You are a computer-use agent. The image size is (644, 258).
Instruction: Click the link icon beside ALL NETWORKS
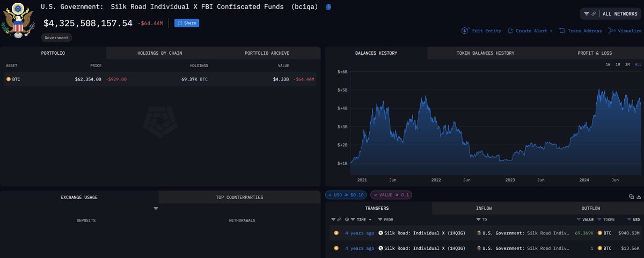[594, 13]
